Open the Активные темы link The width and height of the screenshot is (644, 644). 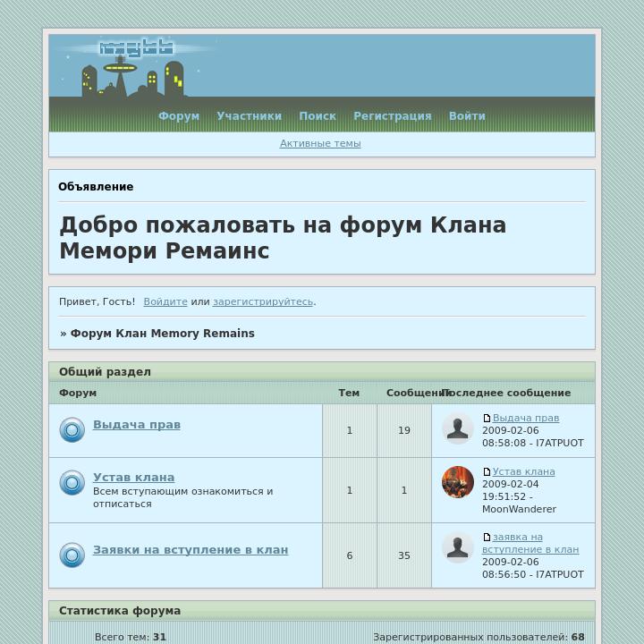click(320, 143)
